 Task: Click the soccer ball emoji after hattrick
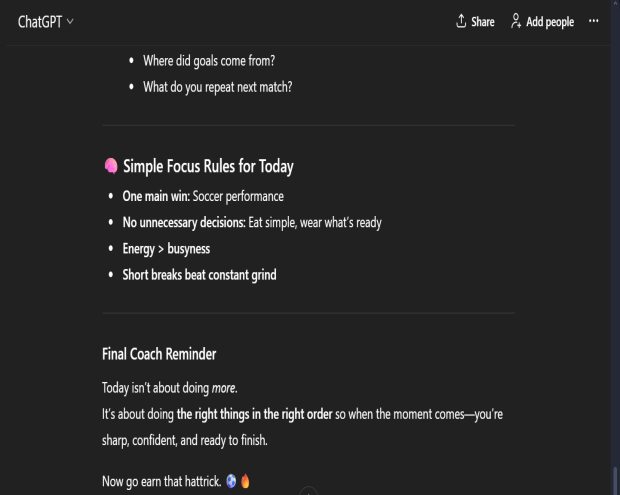[230, 481]
